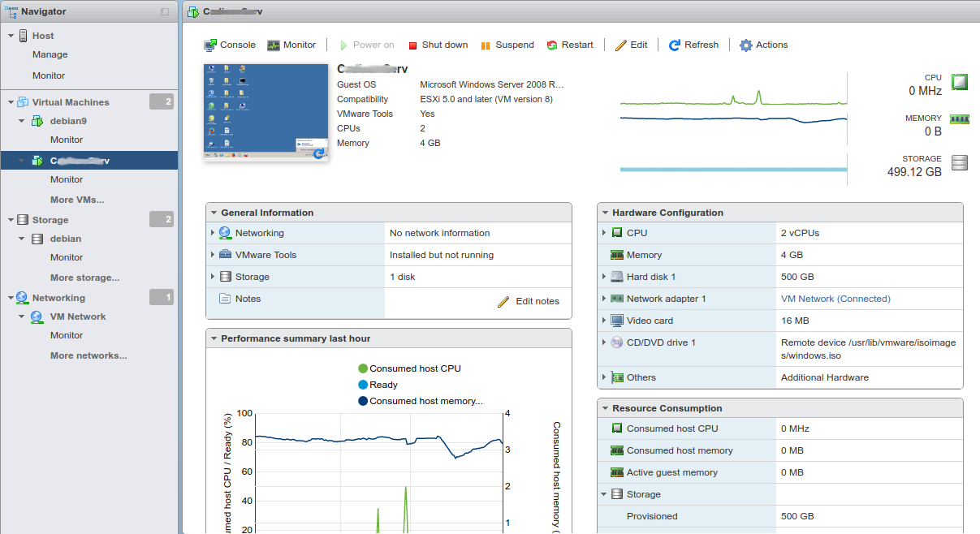Click the Storage icon in the Navigator tree

23,220
